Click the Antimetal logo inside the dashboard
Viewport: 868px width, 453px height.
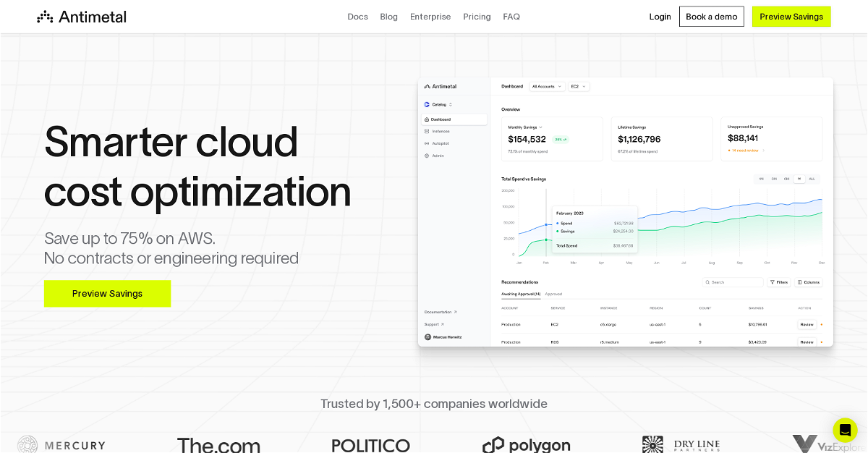[441, 86]
